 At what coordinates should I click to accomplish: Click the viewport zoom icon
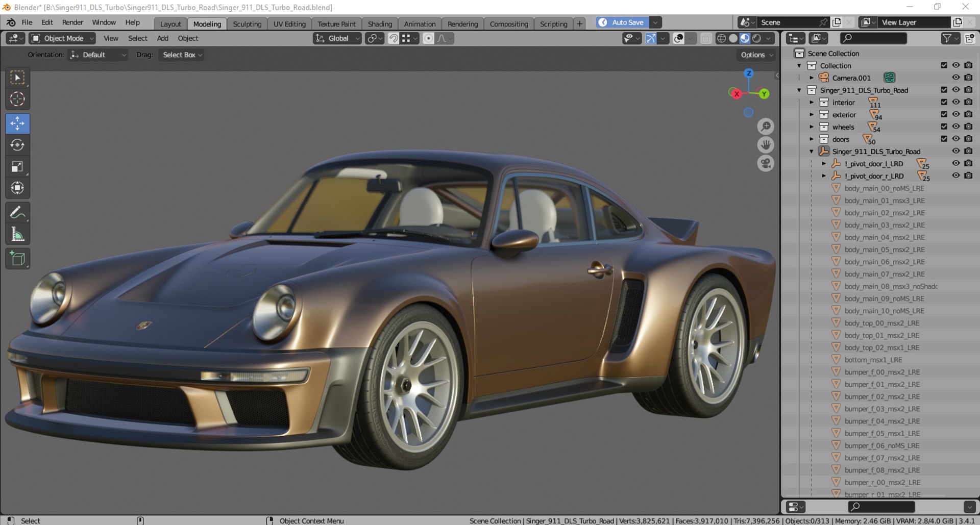point(766,127)
